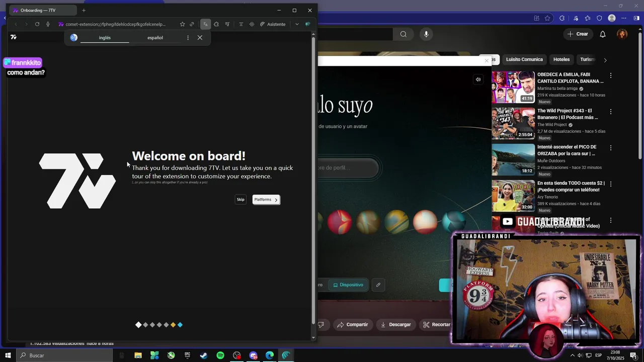
Task: Open the extensions puzzle icon in Comet
Action: pyautogui.click(x=216, y=24)
